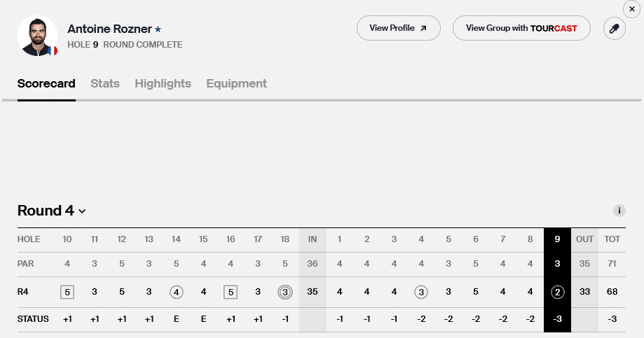Select the Scorecard tab
The width and height of the screenshot is (644, 338).
pos(46,83)
